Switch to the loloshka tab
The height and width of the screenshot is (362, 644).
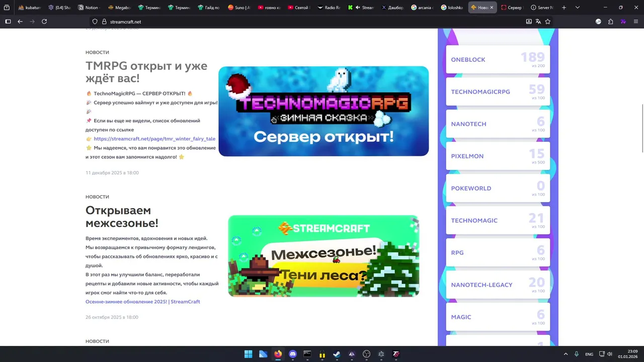click(x=452, y=8)
